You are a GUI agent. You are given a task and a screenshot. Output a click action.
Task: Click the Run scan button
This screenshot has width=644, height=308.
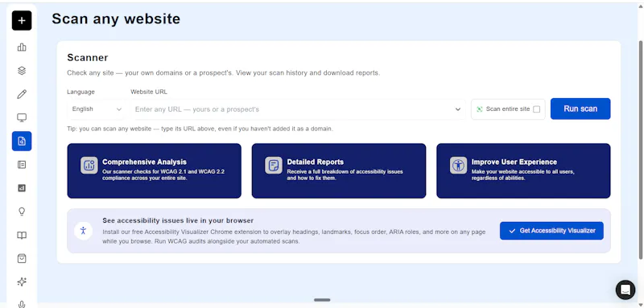point(580,109)
